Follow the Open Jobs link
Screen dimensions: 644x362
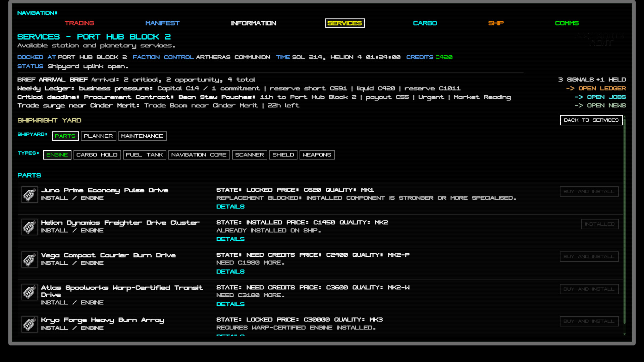(600, 97)
